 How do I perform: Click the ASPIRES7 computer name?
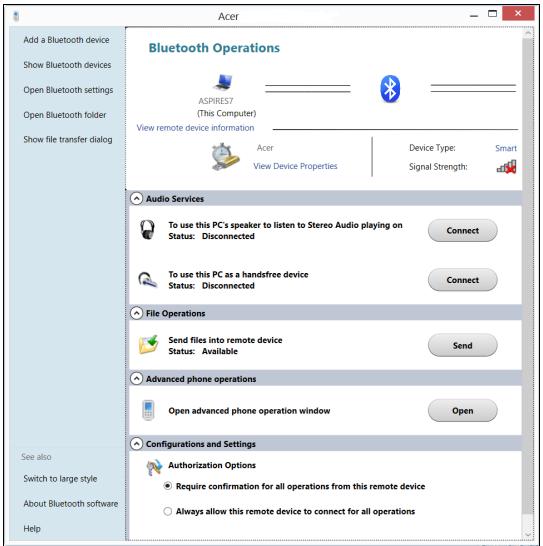point(216,101)
